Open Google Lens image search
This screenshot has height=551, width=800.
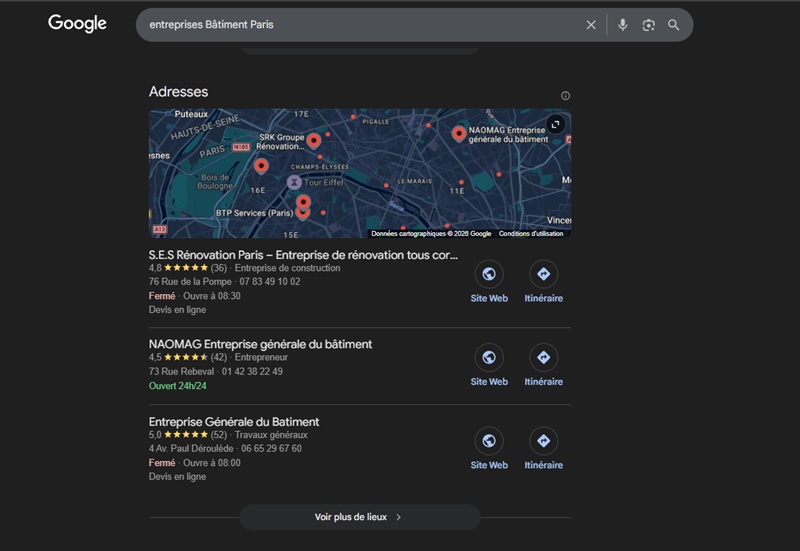(x=648, y=25)
